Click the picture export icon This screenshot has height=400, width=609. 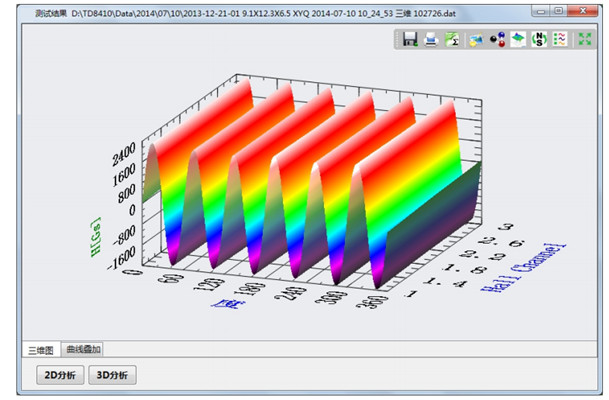coord(475,39)
